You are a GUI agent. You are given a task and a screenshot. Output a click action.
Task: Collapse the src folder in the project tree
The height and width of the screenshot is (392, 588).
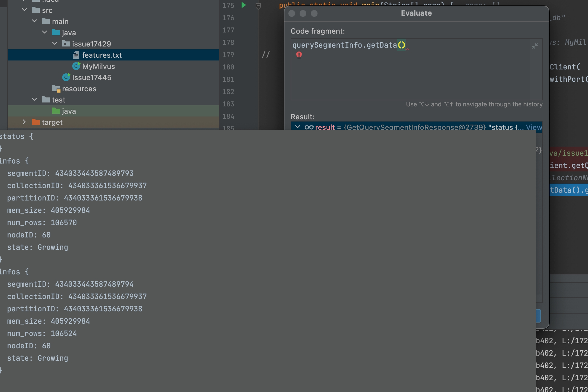[24, 10]
